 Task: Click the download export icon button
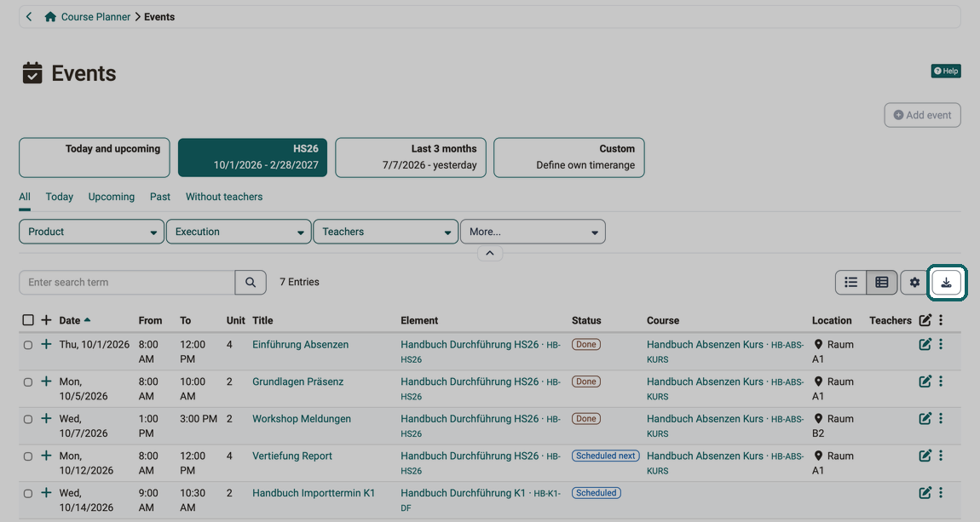click(x=946, y=282)
